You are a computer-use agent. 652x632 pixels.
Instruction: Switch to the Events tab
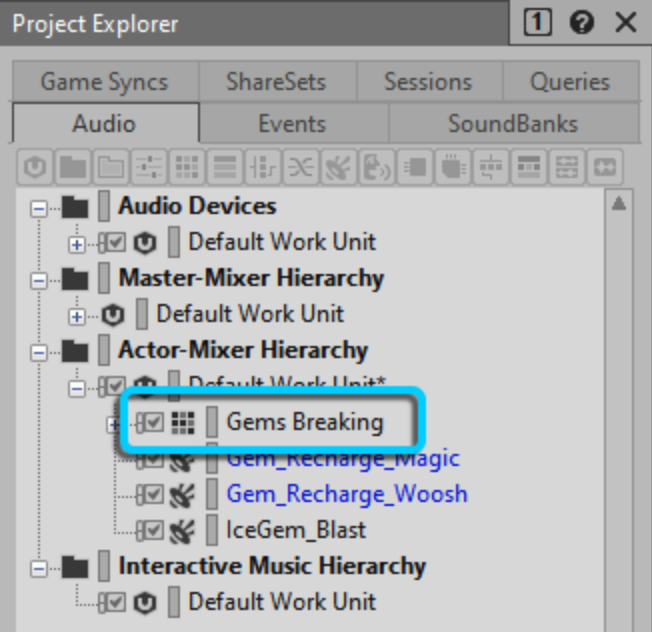[292, 124]
